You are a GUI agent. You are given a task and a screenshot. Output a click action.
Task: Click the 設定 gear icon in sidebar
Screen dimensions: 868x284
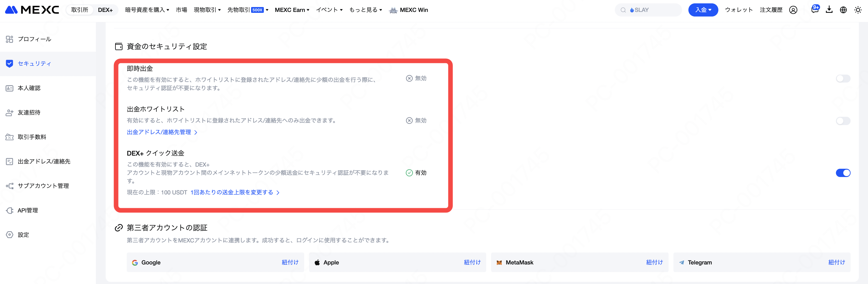coord(9,235)
